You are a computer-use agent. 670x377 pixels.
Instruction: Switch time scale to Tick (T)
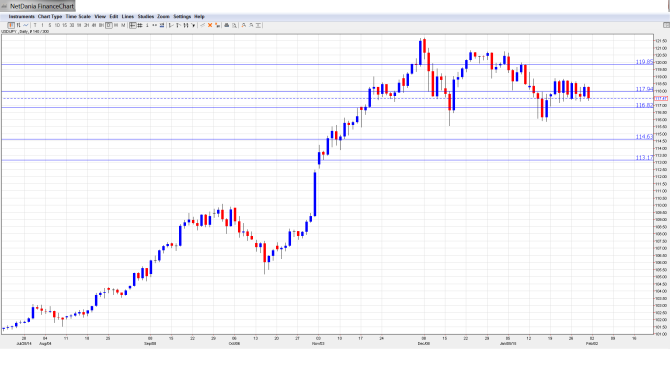(35, 26)
